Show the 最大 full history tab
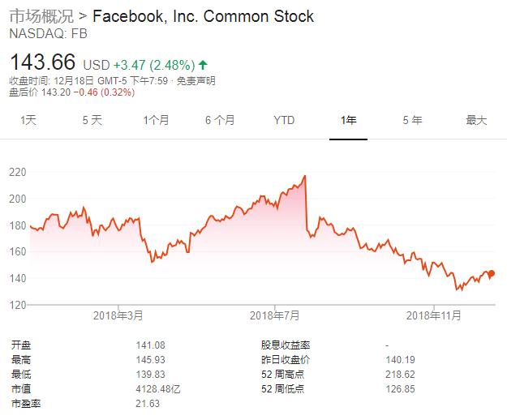507x420 pixels. (x=476, y=120)
